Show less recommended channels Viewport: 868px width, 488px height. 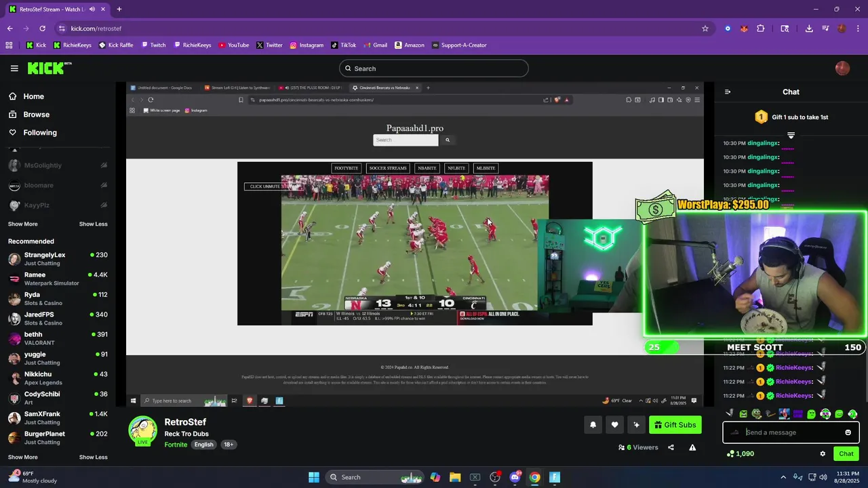(93, 457)
